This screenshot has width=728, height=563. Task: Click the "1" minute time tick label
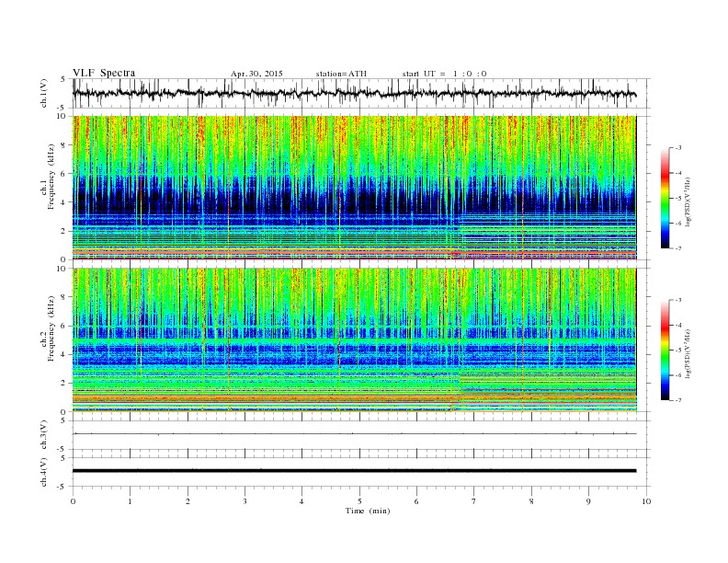pos(130,501)
